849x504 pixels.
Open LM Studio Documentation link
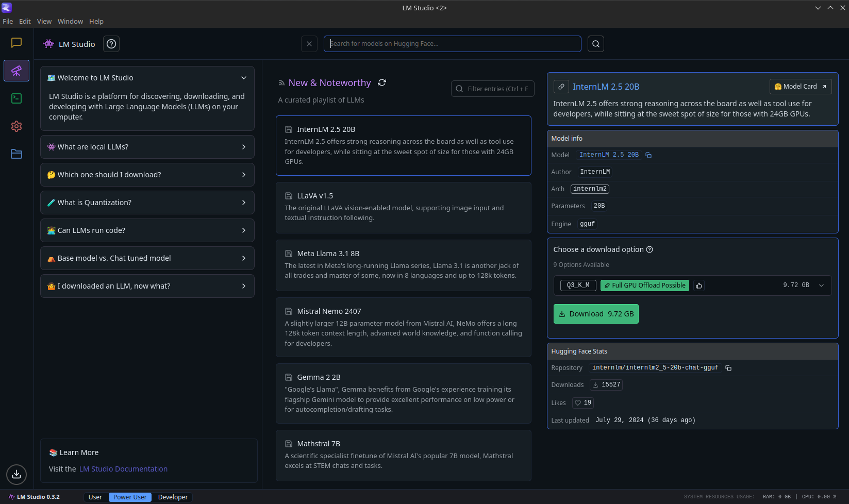[x=123, y=469]
